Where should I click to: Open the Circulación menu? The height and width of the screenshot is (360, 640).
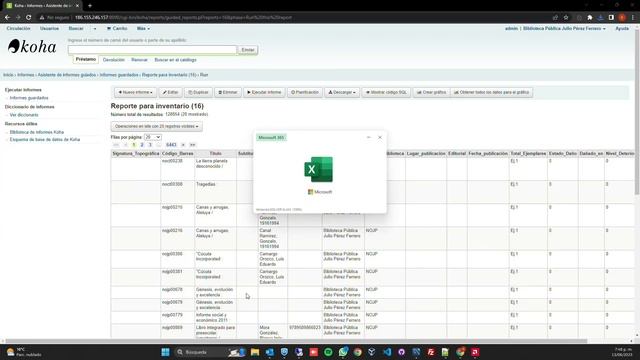[x=18, y=29]
